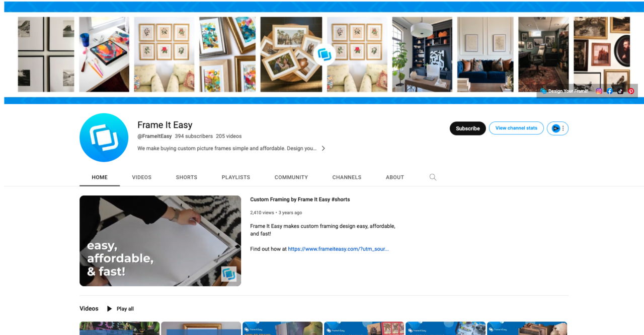The image size is (644, 335).
Task: Click the View channel stats button
Action: pyautogui.click(x=516, y=128)
